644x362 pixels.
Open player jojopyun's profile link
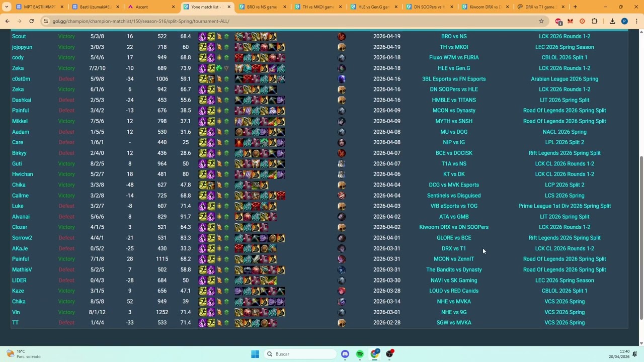pos(22,47)
